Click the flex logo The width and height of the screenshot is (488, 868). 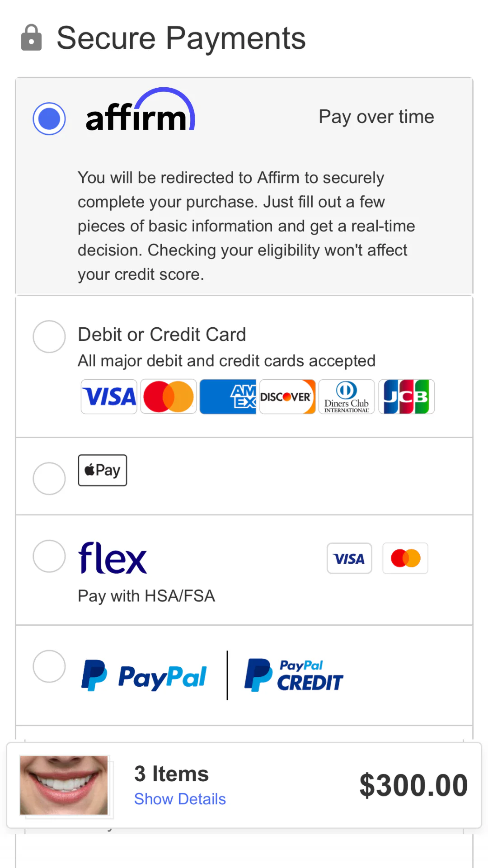pyautogui.click(x=113, y=558)
